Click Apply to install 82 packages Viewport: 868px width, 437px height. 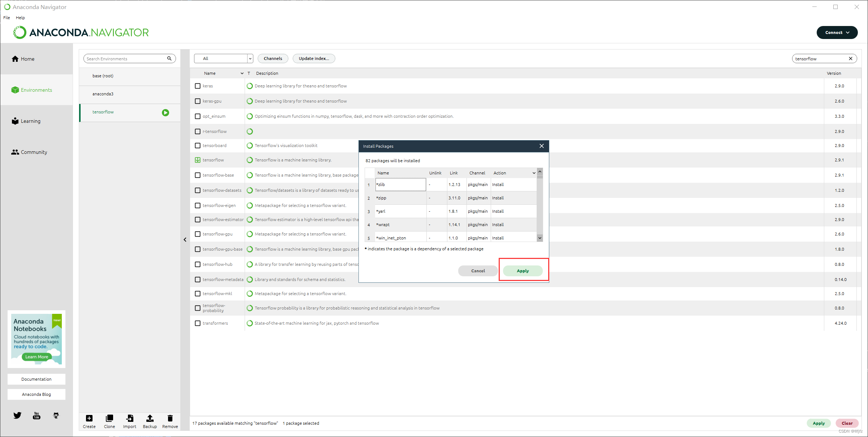click(523, 271)
